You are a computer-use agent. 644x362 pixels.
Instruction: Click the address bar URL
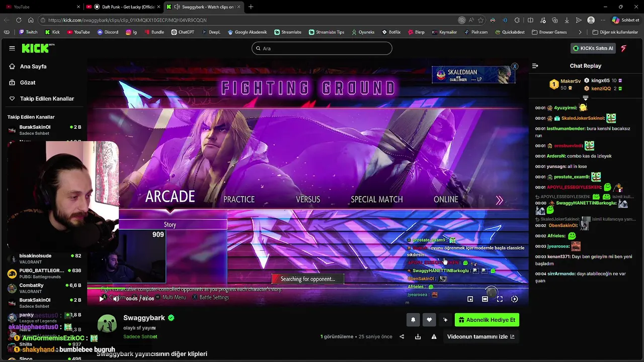(128, 20)
